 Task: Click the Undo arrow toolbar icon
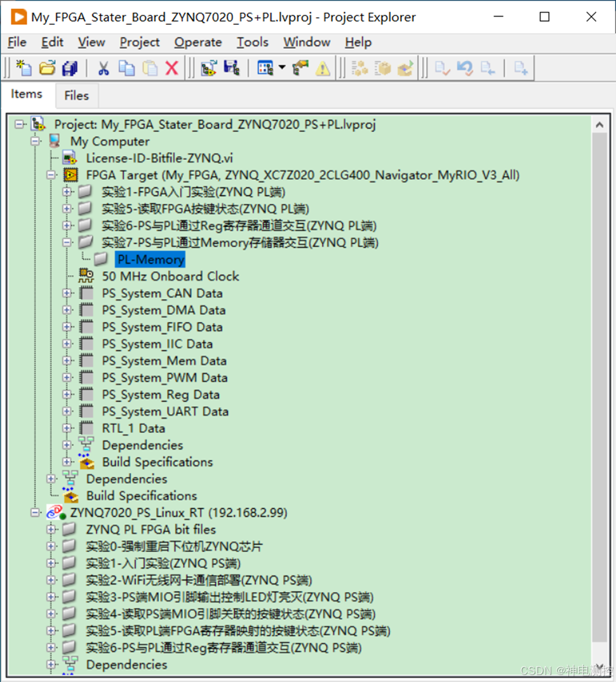(465, 69)
